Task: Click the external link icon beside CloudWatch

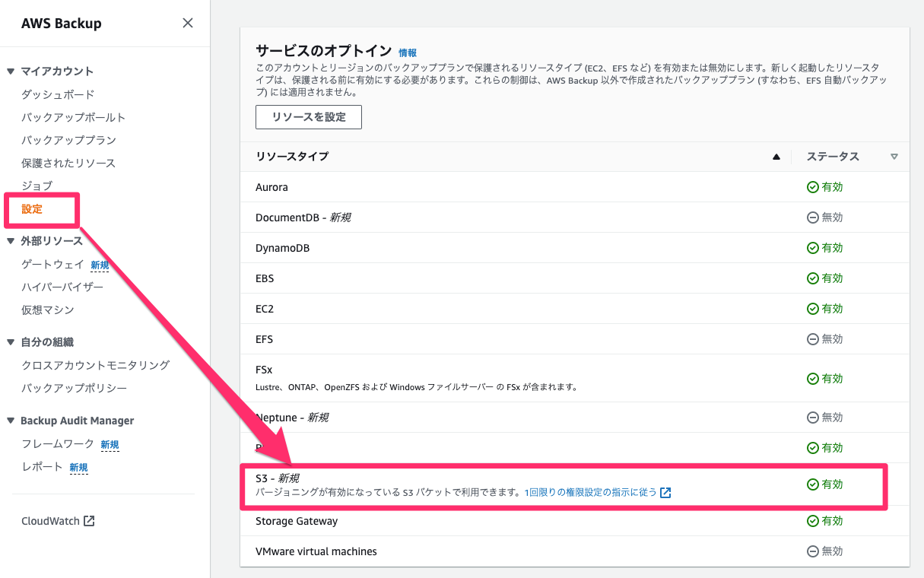Action: point(90,520)
